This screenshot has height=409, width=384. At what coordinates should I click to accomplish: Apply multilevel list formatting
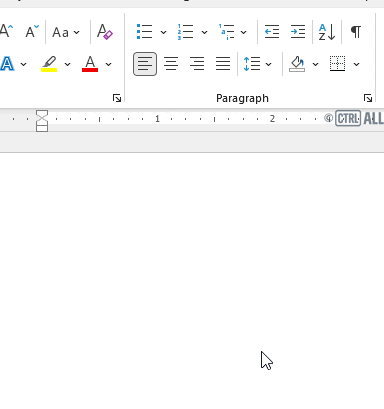click(226, 32)
